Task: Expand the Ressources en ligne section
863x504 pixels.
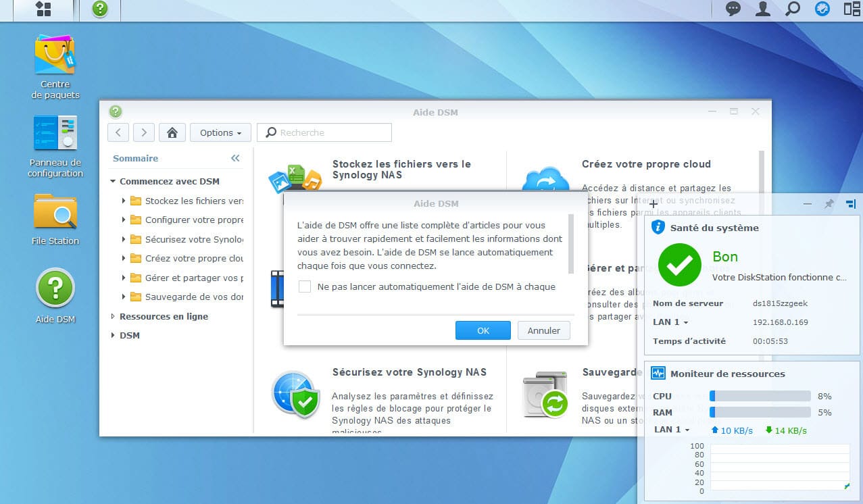Action: tap(113, 316)
